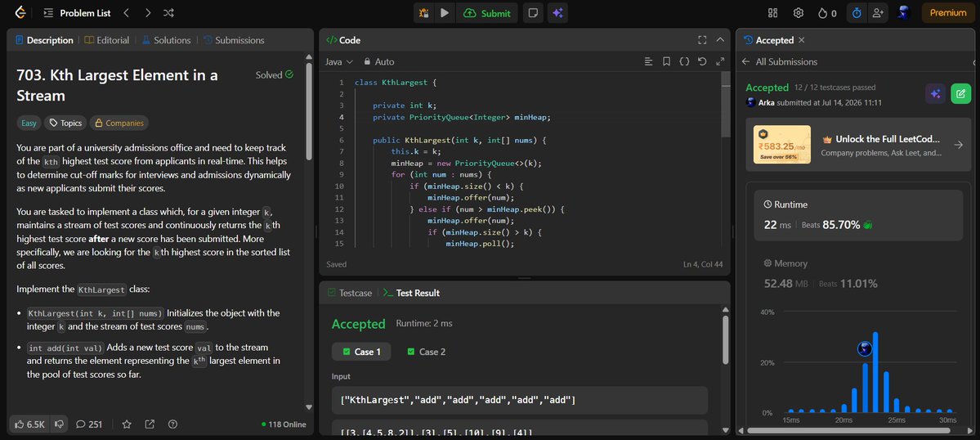Click the format code icon in editor
This screenshot has height=440, width=980.
tap(649, 61)
